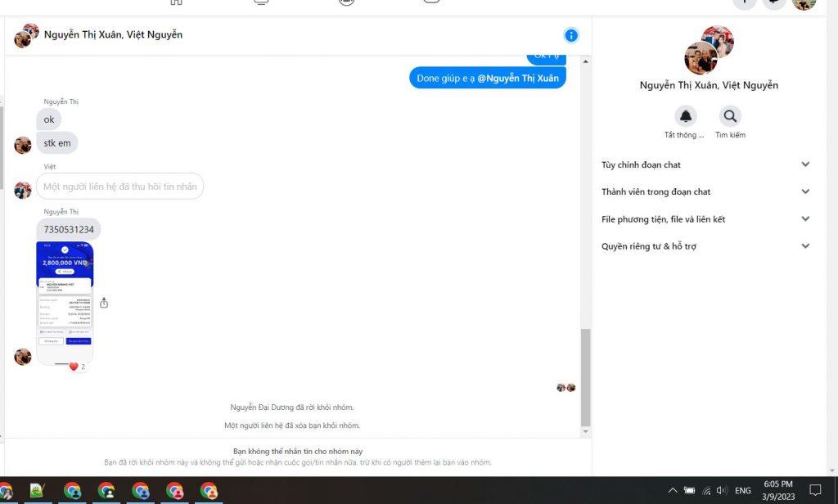Expand 'File phương tiện, file và liên kết'
The width and height of the screenshot is (838, 504).
point(705,219)
